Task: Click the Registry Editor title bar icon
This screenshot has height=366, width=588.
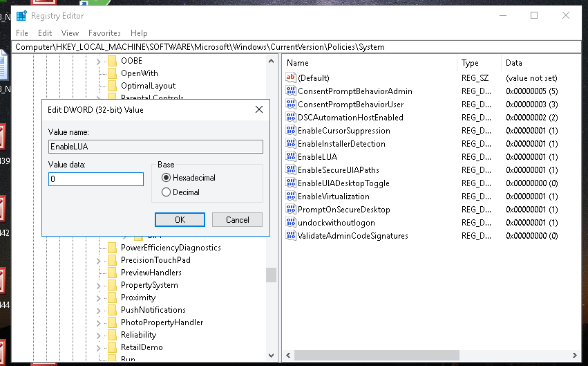Action: coord(21,15)
